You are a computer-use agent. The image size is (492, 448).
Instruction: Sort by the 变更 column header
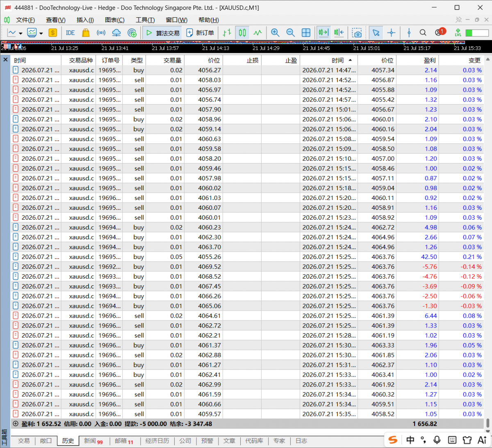[x=461, y=60]
